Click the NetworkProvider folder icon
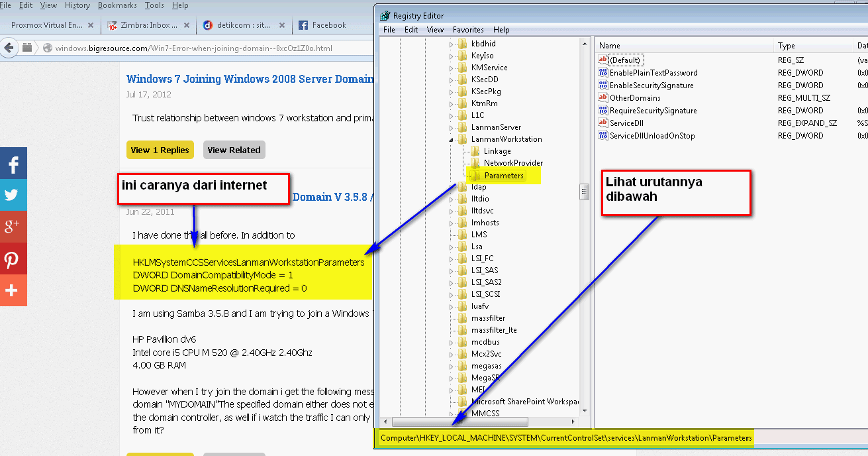The image size is (868, 456). tap(475, 163)
